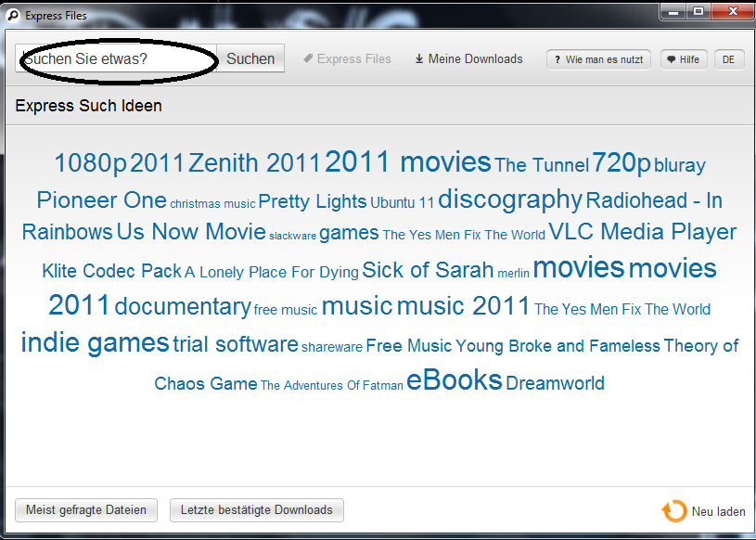Click the 'Wie man es nutzt' button
The height and width of the screenshot is (540, 756).
tap(598, 59)
